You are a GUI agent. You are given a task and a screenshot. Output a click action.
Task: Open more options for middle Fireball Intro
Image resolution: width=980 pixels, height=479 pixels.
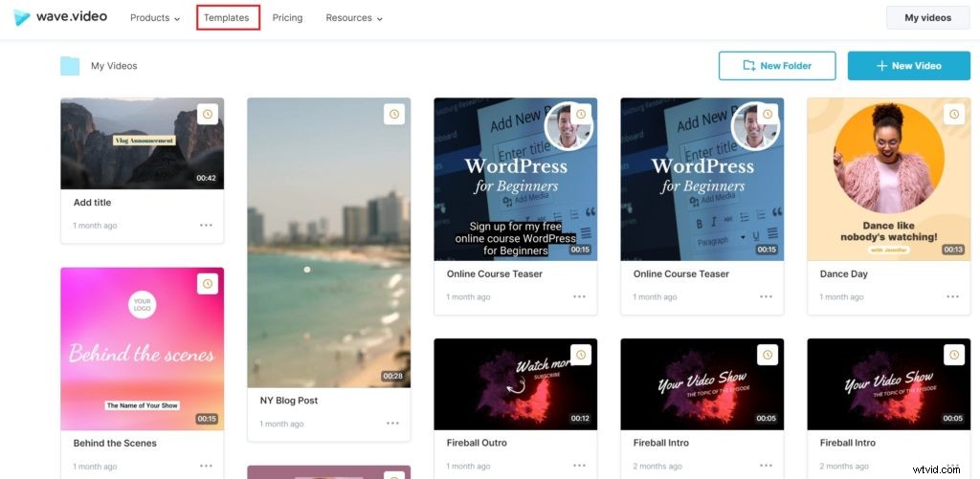(x=767, y=466)
